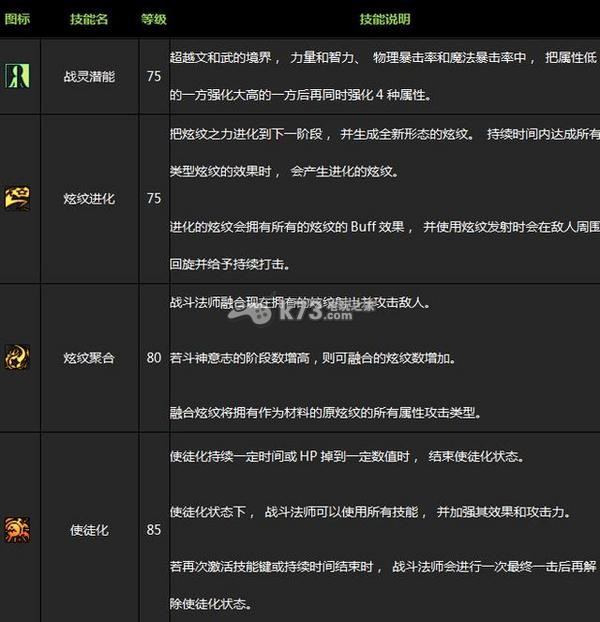
Task: Click the line starting 的一方强化大高的一方
Action: coord(301,95)
